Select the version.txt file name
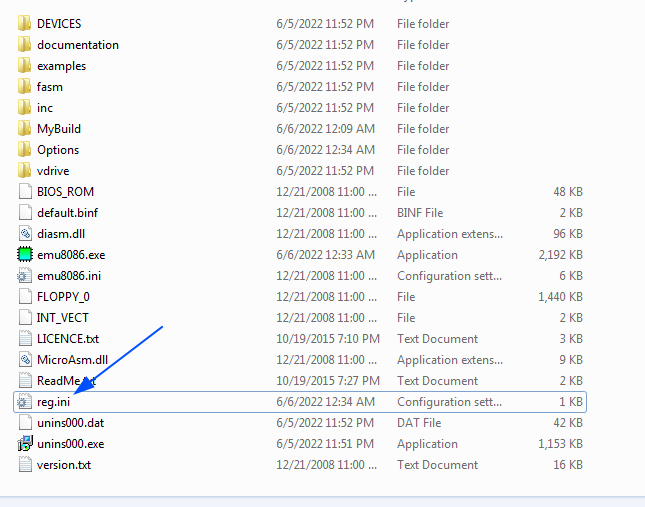645x507 pixels. 63,465
